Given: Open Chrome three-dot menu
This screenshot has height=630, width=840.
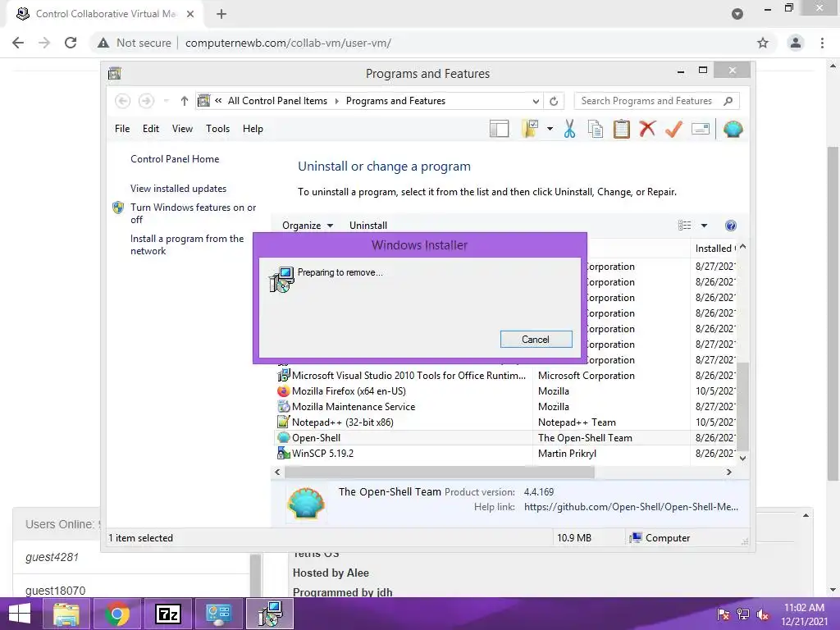Looking at the screenshot, I should [822, 43].
